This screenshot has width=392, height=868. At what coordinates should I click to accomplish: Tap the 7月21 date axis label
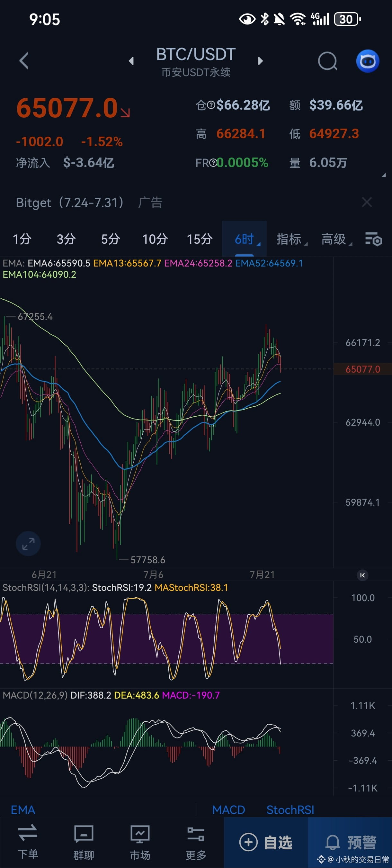click(262, 574)
